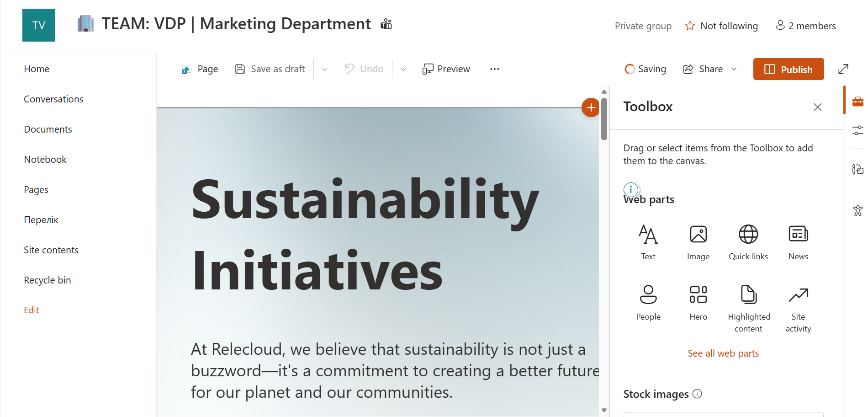This screenshot has height=417, width=868.
Task: Insert the Hero web part
Action: pos(698,302)
